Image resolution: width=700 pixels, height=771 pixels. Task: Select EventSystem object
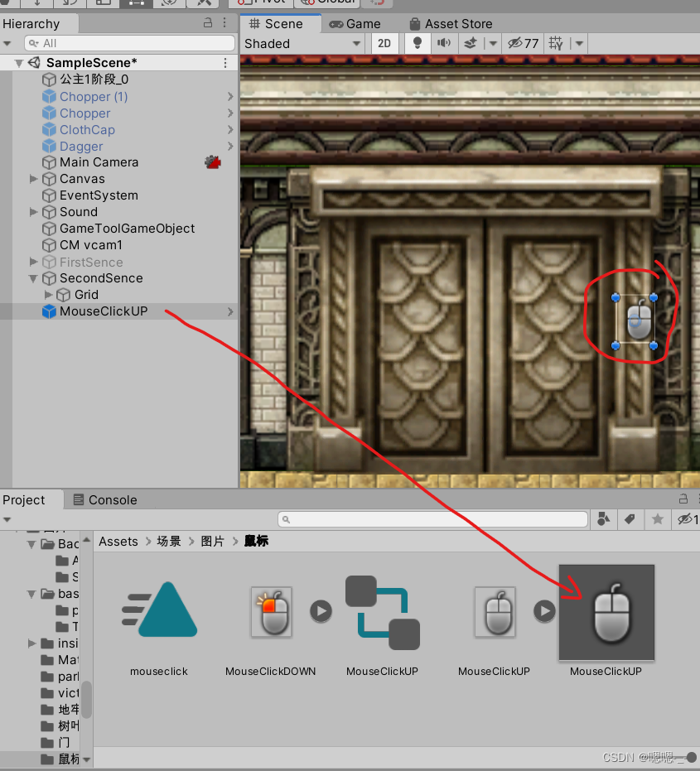click(99, 195)
